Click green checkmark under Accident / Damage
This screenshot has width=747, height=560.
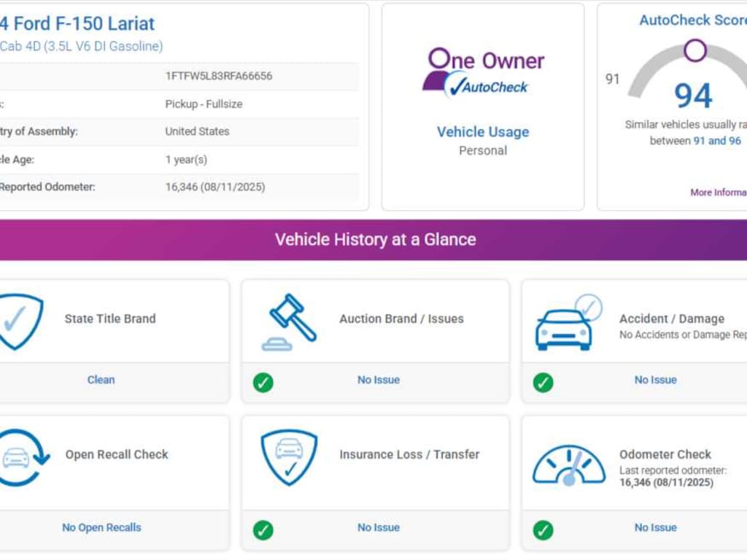coord(543,382)
